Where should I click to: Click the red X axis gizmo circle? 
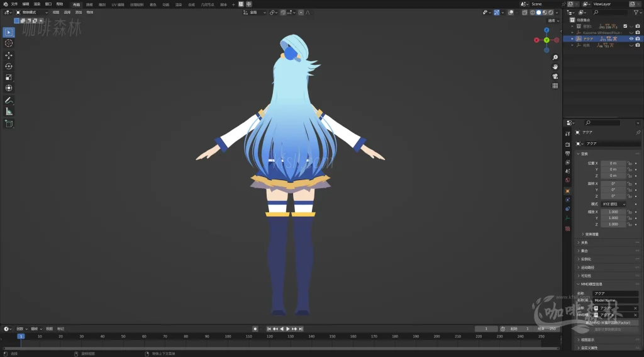[x=536, y=40]
